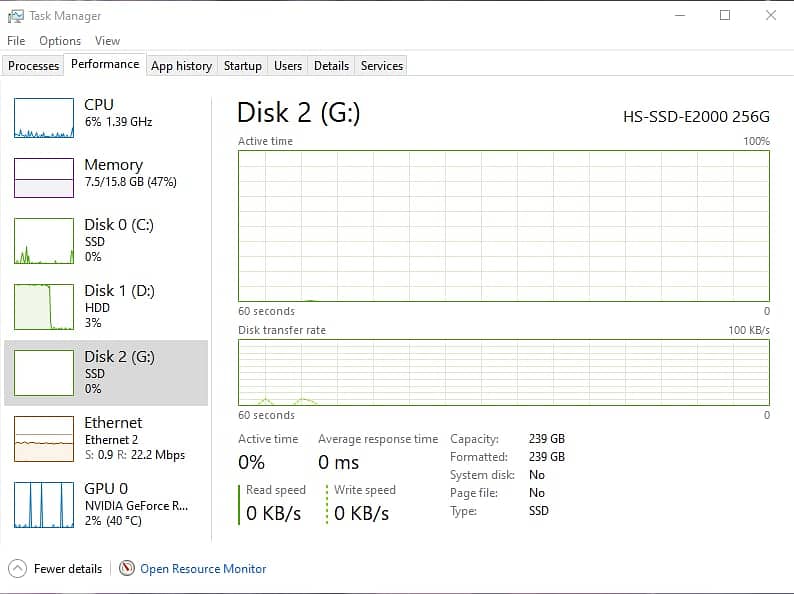Click the HS-SSD-E2000 256G model name
Screen dimensions: 794x594
696,116
